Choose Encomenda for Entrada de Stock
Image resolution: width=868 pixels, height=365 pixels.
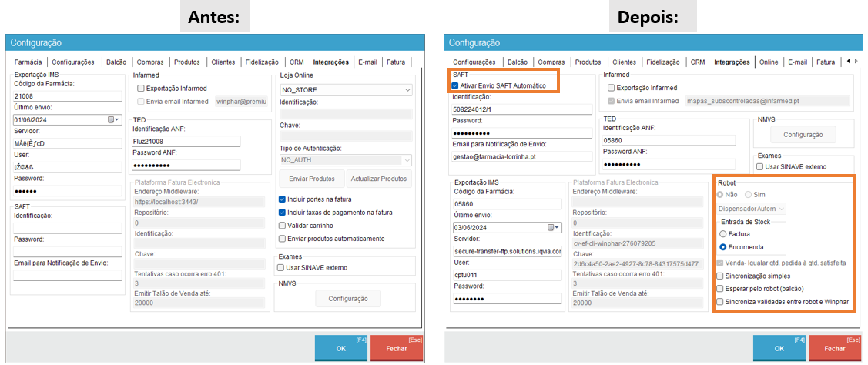click(x=722, y=247)
